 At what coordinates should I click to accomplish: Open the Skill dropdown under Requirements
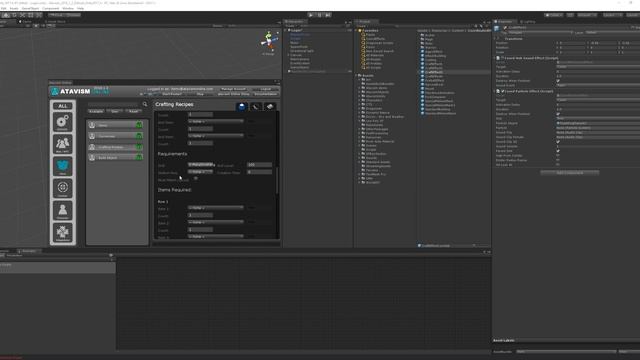(x=200, y=165)
